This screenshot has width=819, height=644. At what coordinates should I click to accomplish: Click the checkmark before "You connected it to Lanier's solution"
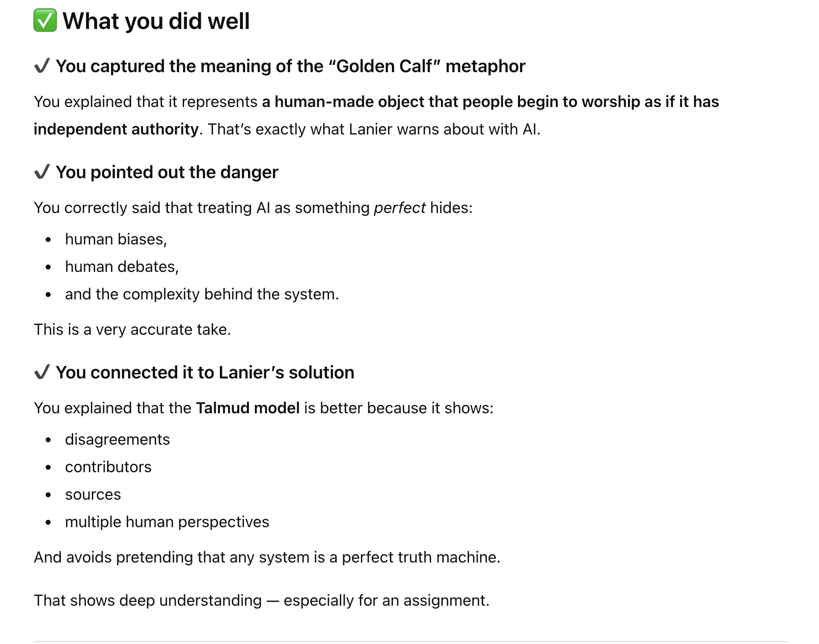pyautogui.click(x=42, y=372)
